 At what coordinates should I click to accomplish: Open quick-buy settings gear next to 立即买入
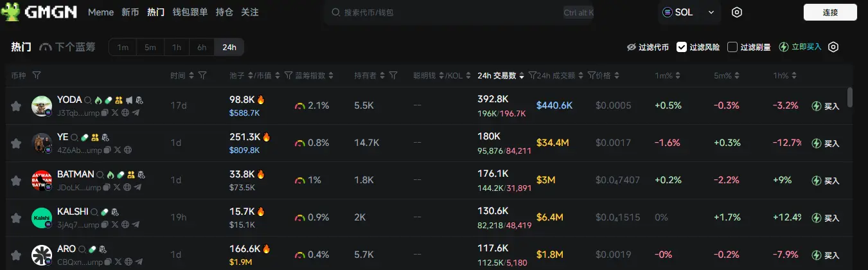833,47
